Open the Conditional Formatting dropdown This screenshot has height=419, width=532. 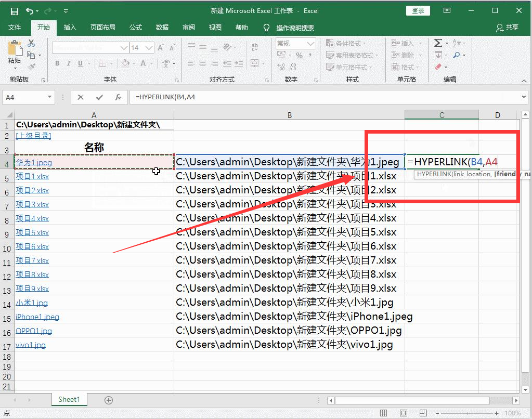pos(346,44)
